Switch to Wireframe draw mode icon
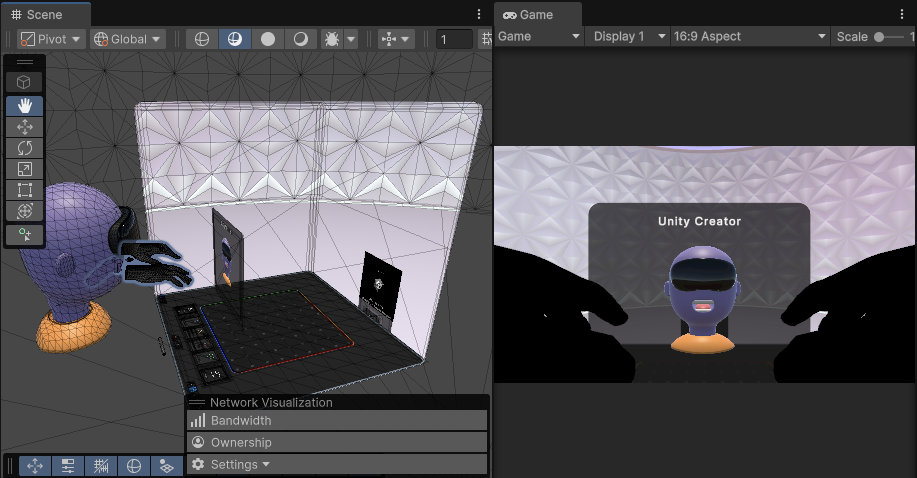The width and height of the screenshot is (917, 478). coord(202,39)
